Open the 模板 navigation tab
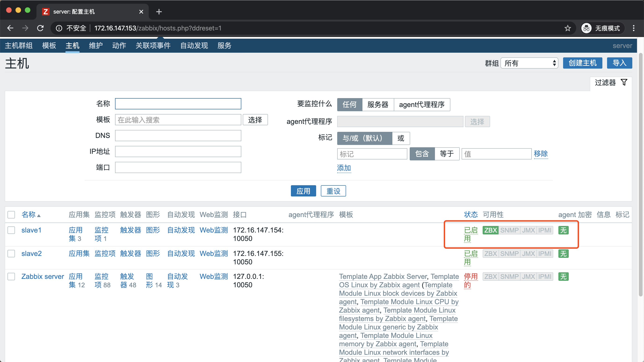Image resolution: width=644 pixels, height=362 pixels. click(x=49, y=46)
